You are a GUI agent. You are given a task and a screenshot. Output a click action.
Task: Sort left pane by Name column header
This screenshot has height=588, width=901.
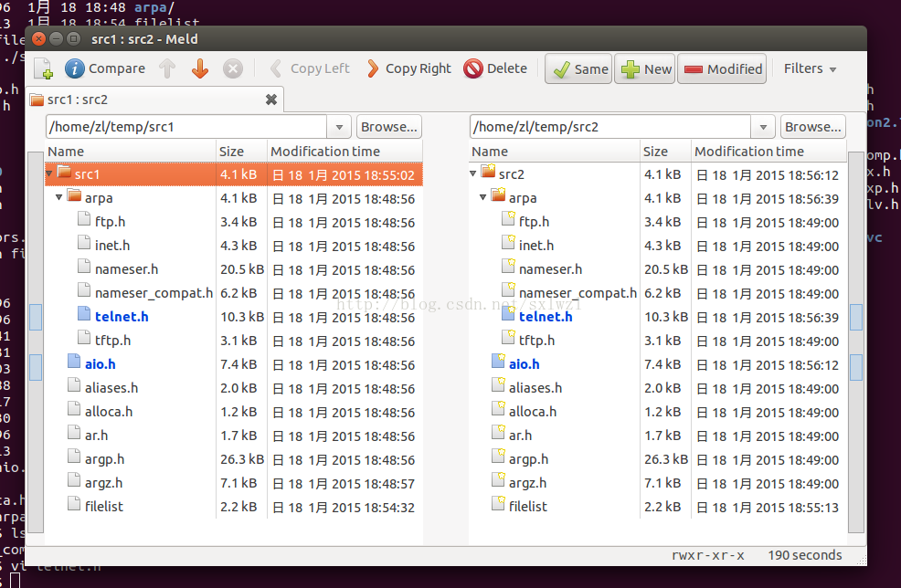pos(131,152)
